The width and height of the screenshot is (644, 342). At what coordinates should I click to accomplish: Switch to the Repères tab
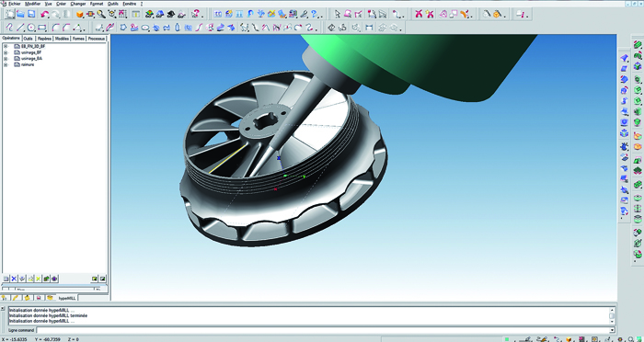point(44,39)
